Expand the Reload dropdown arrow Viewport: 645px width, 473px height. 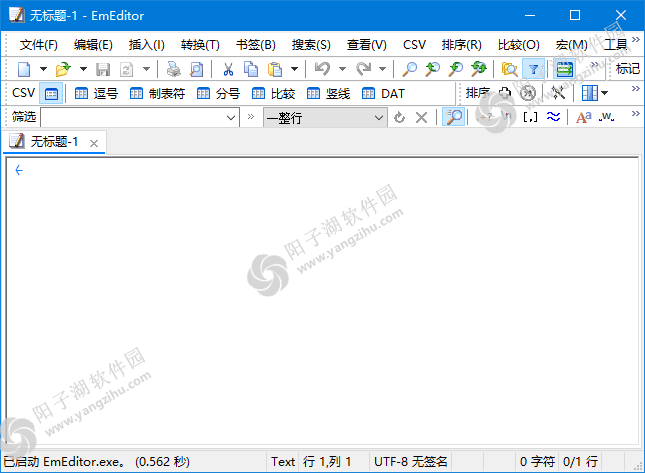pyautogui.click(x=146, y=69)
